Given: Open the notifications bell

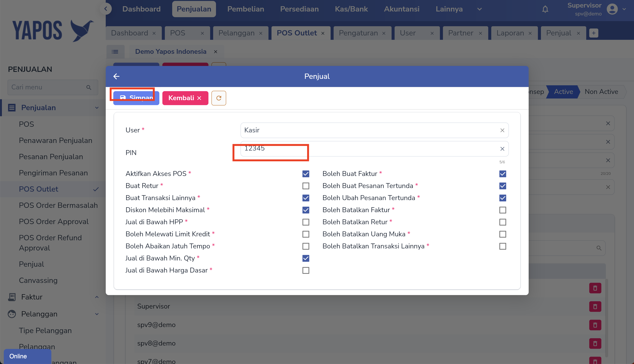Looking at the screenshot, I should pyautogui.click(x=545, y=9).
